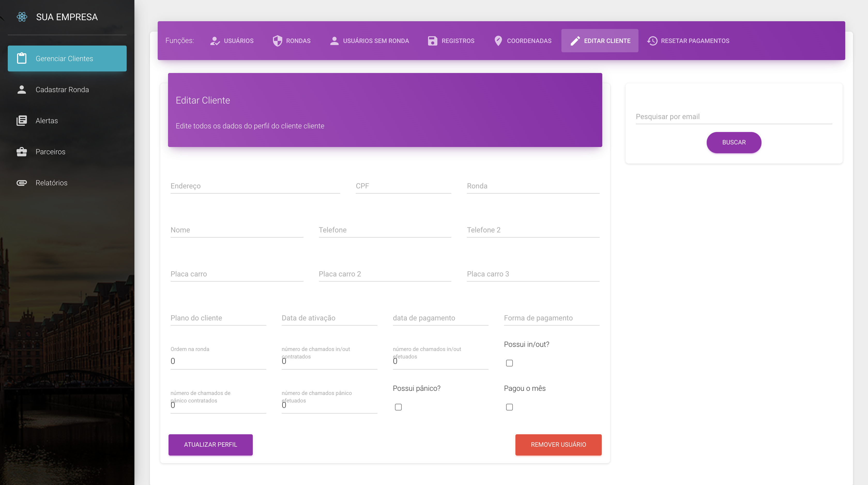
Task: Click the history clock Resetar Pagamentos icon
Action: (x=652, y=41)
